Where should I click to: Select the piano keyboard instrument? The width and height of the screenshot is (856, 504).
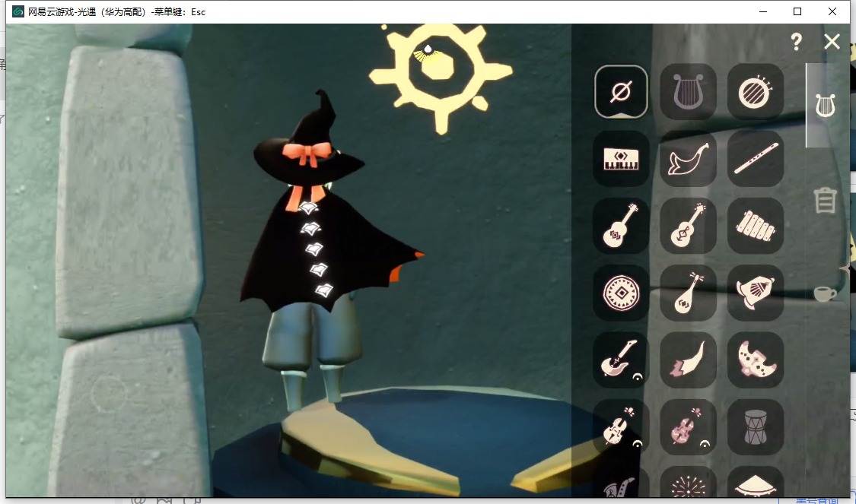click(x=621, y=159)
